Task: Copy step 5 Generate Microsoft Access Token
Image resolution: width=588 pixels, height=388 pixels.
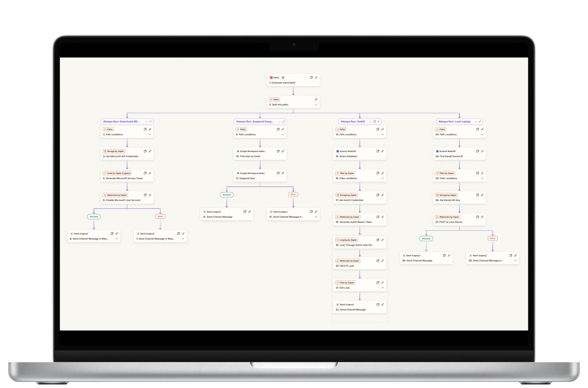Action: tap(145, 173)
